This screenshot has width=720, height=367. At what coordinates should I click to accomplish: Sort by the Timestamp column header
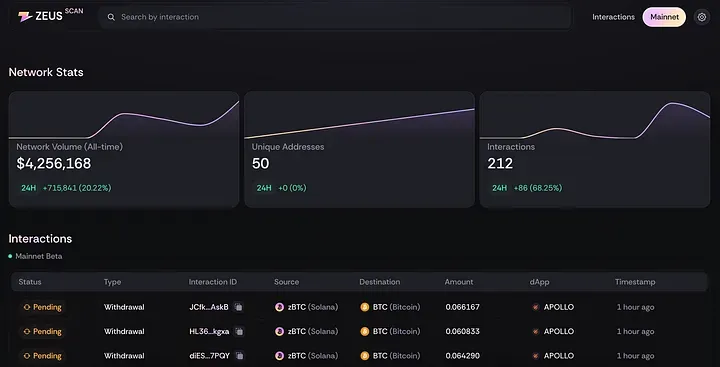pos(635,282)
